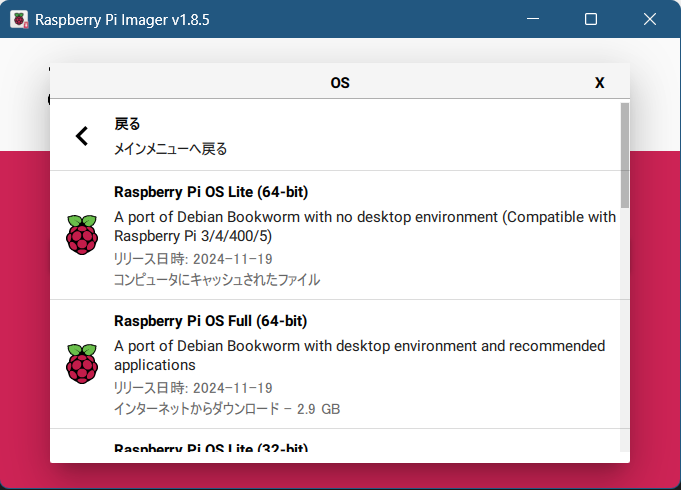
Task: Click description 'desktop environment and recommended applications'
Action: click(360, 355)
